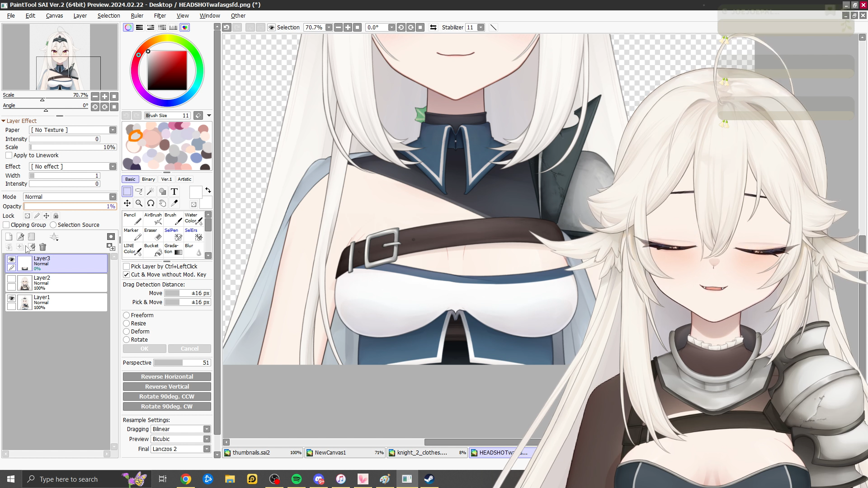This screenshot has height=488, width=868.
Task: Select the Shape tool
Action: (162, 192)
